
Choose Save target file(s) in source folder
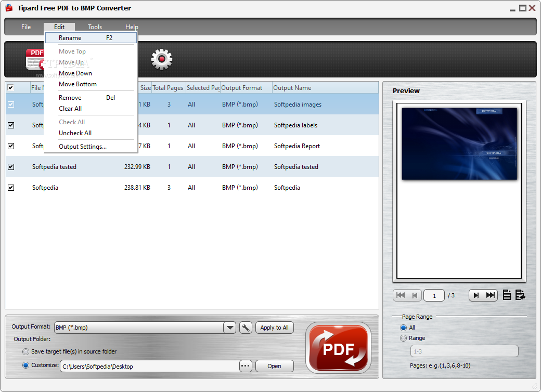[25, 351]
